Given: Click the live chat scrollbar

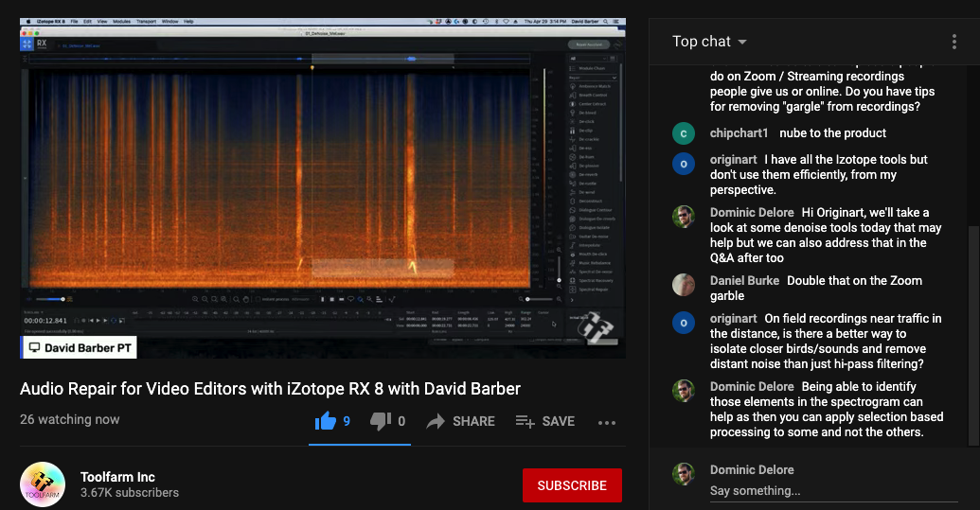Looking at the screenshot, I should [973, 336].
